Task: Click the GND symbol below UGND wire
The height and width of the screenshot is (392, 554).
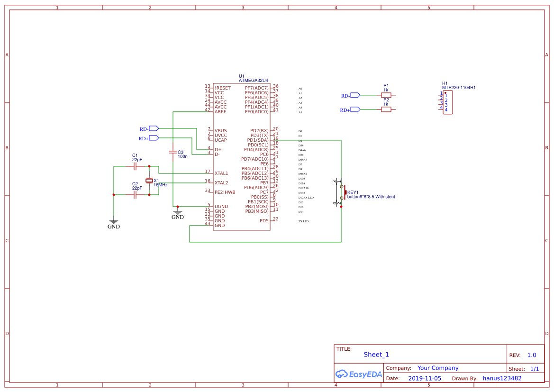Action: point(178,212)
